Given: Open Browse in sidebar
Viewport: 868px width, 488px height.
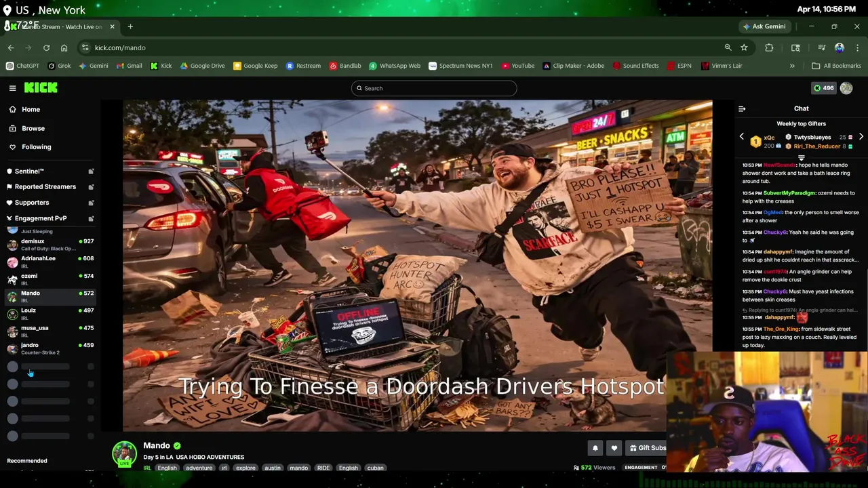Looking at the screenshot, I should pos(33,128).
